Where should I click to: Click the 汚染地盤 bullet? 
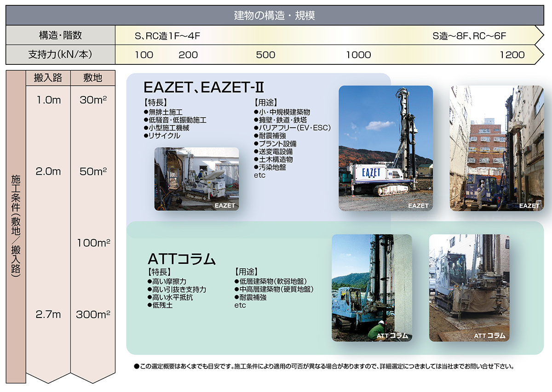[x=270, y=167]
